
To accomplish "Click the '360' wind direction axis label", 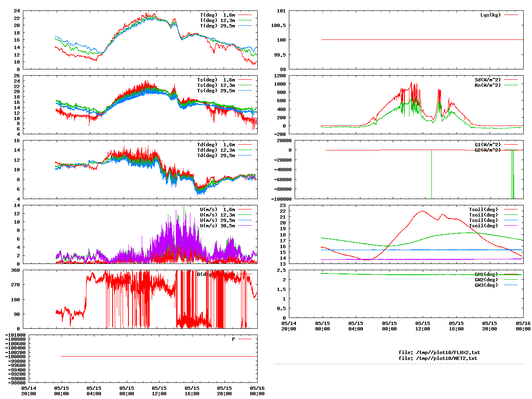I will 15,270.
